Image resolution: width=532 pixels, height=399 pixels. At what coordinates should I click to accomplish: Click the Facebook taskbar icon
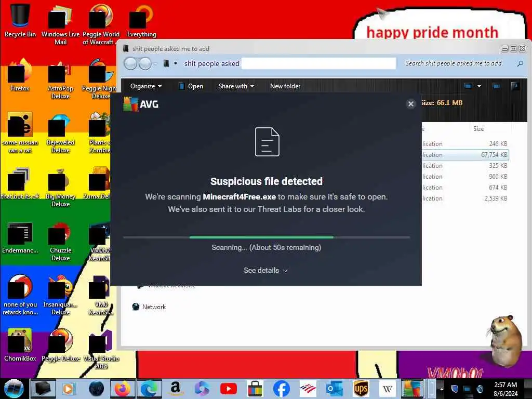click(281, 389)
